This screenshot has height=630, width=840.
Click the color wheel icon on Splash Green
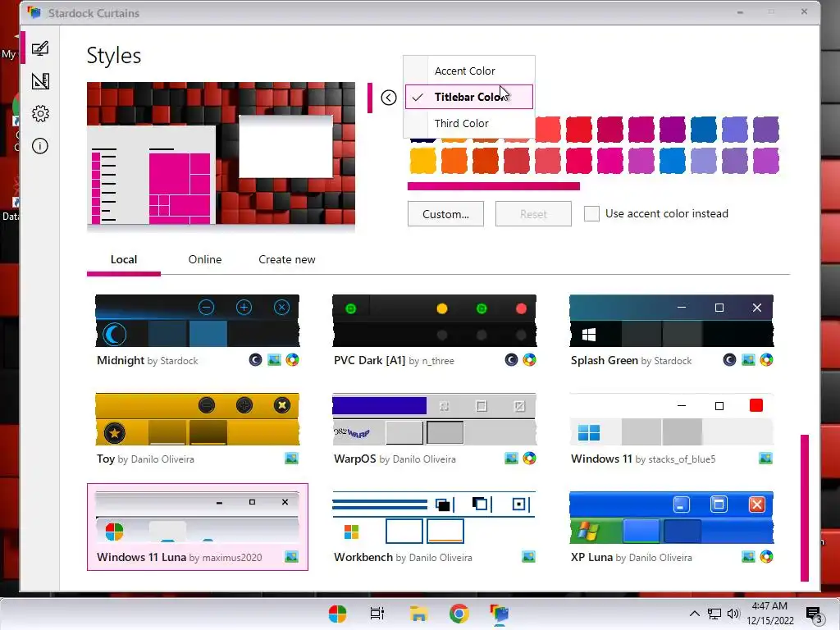coord(766,360)
